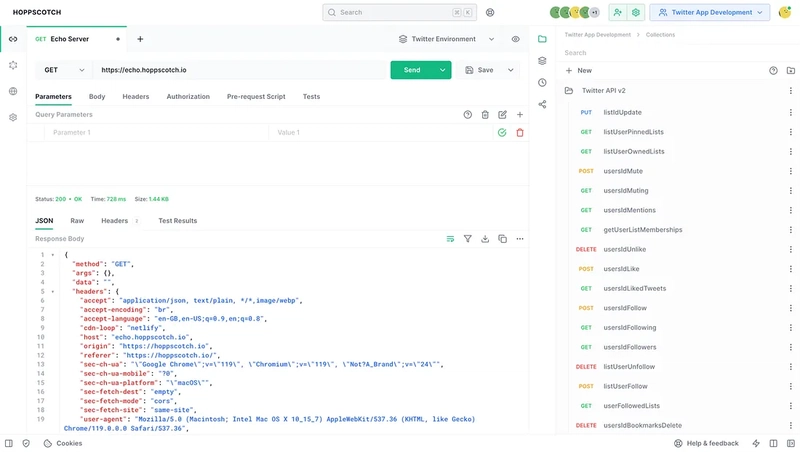
Task: Open the GraphQL section in left sidebar
Action: (13, 65)
